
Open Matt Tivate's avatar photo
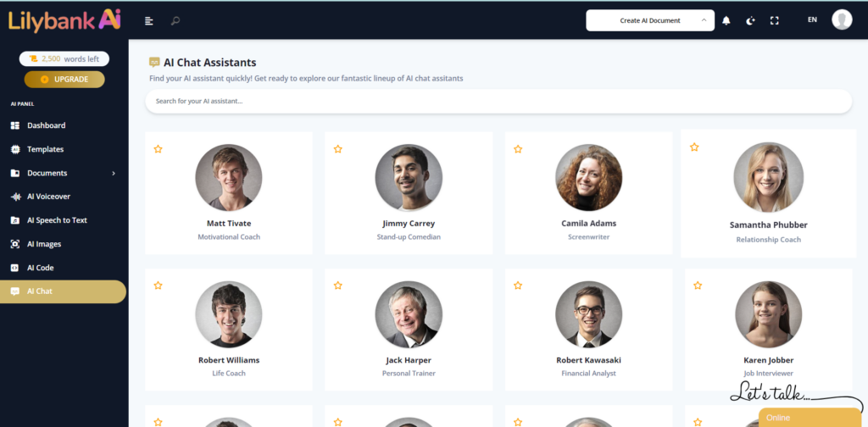[229, 178]
